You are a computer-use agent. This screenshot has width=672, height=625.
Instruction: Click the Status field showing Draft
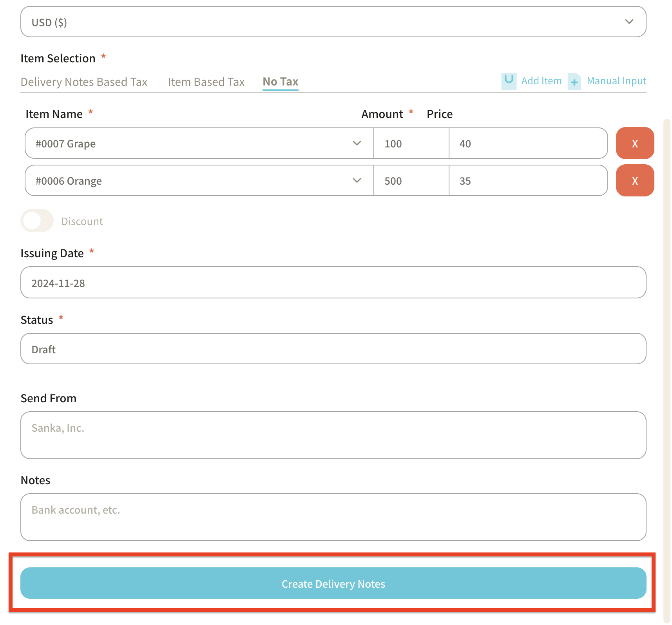coord(333,349)
